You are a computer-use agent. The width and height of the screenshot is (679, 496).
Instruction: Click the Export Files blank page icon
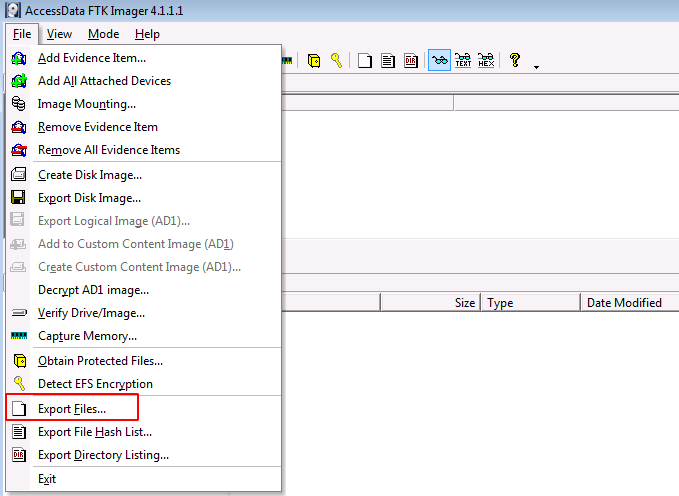pos(19,408)
